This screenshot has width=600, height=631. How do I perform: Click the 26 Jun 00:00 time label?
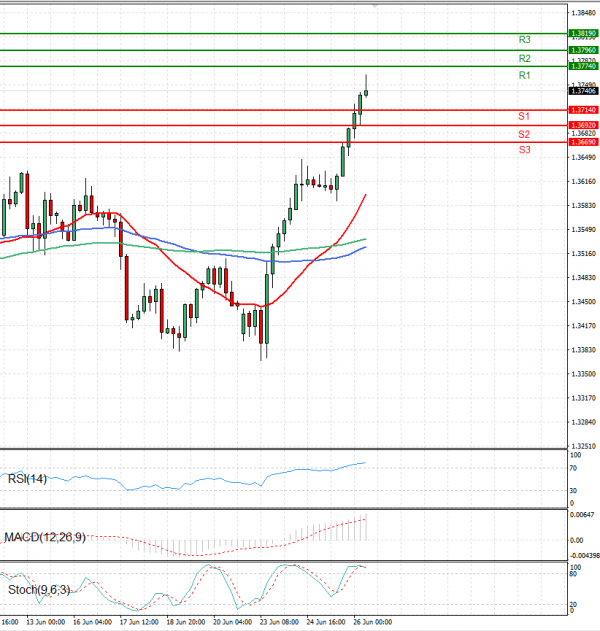point(372,622)
